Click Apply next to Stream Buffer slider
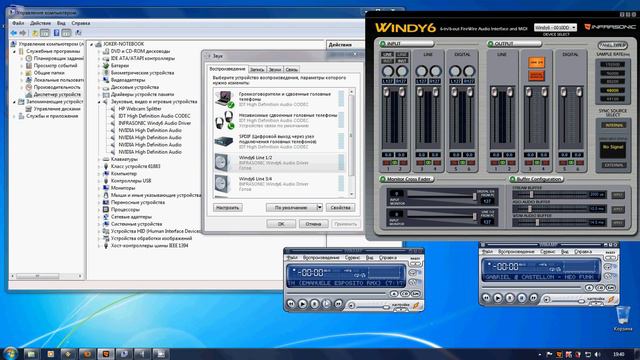Screen dimensions: 640x360 [618, 195]
